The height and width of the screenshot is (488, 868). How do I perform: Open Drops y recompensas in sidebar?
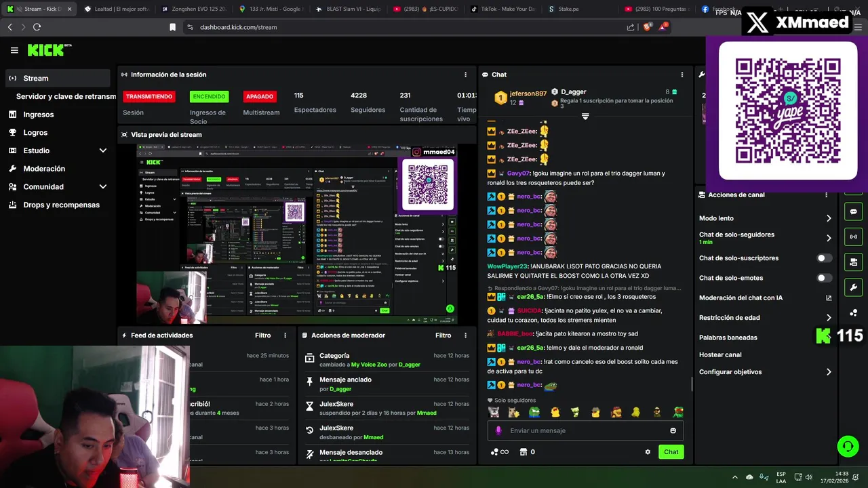61,205
